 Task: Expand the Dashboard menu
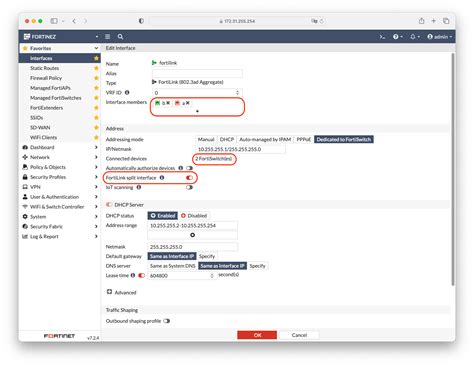click(x=60, y=147)
